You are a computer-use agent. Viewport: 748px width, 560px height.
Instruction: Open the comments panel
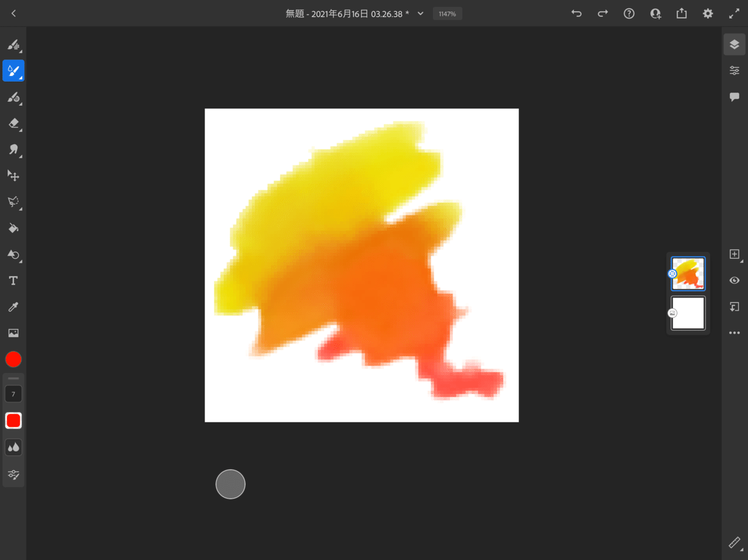(x=735, y=97)
